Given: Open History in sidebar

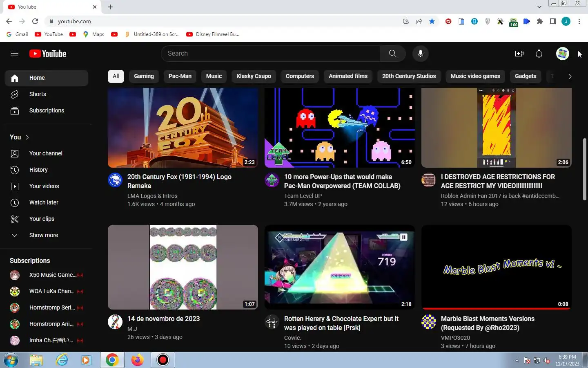Looking at the screenshot, I should point(47,170).
